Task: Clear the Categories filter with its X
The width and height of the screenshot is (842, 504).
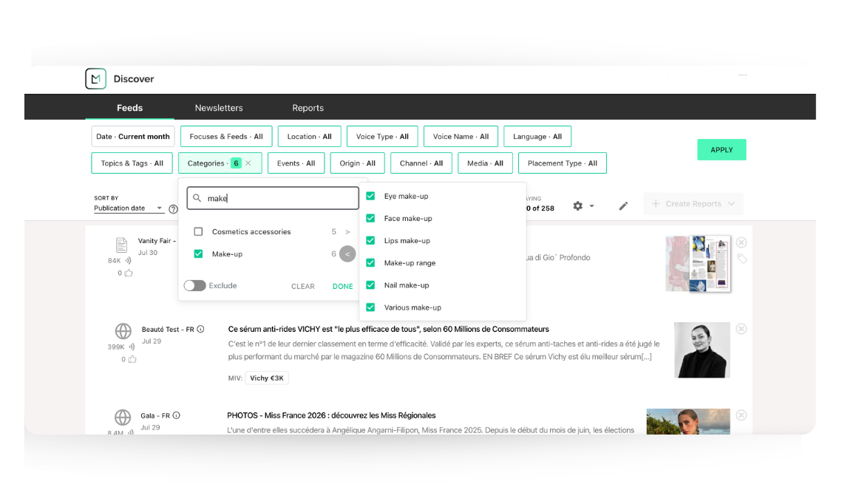Action: pyautogui.click(x=248, y=163)
